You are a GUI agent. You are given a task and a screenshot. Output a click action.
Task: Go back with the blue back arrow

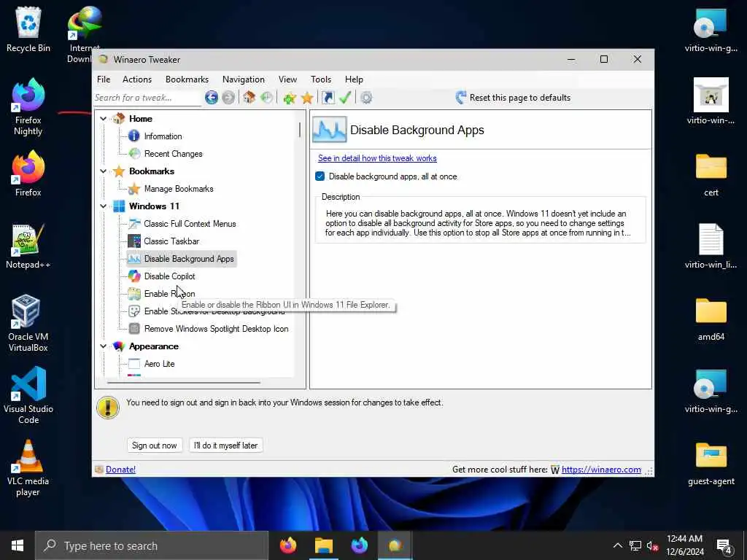point(212,98)
